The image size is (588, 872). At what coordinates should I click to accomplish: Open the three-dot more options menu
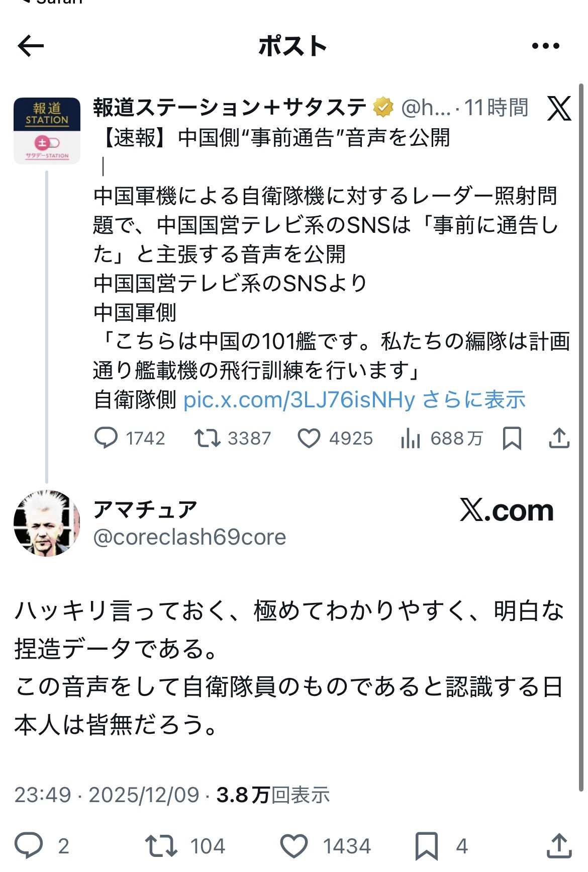click(x=545, y=46)
